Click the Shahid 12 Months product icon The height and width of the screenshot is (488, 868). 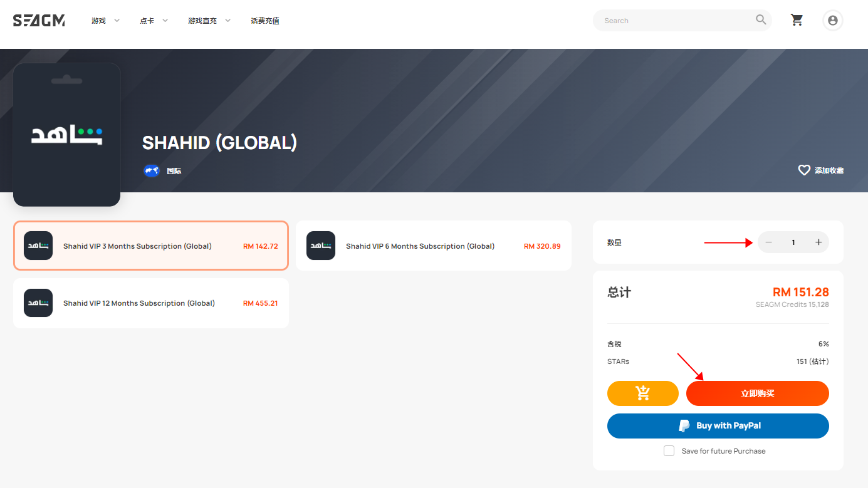pyautogui.click(x=38, y=303)
